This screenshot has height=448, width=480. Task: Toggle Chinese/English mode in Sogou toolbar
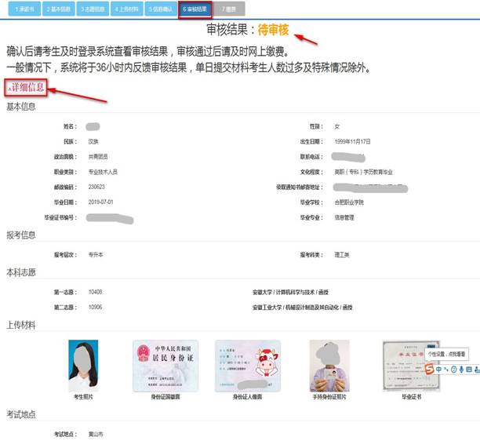click(x=438, y=370)
